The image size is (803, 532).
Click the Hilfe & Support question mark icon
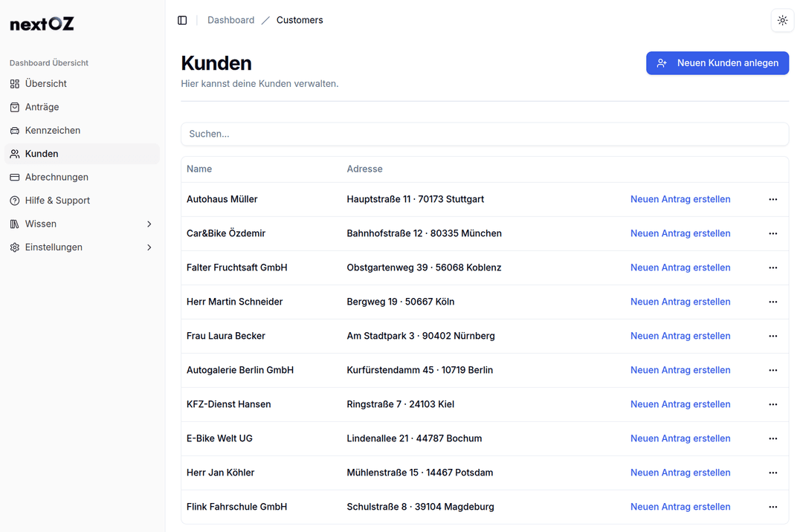click(x=15, y=200)
